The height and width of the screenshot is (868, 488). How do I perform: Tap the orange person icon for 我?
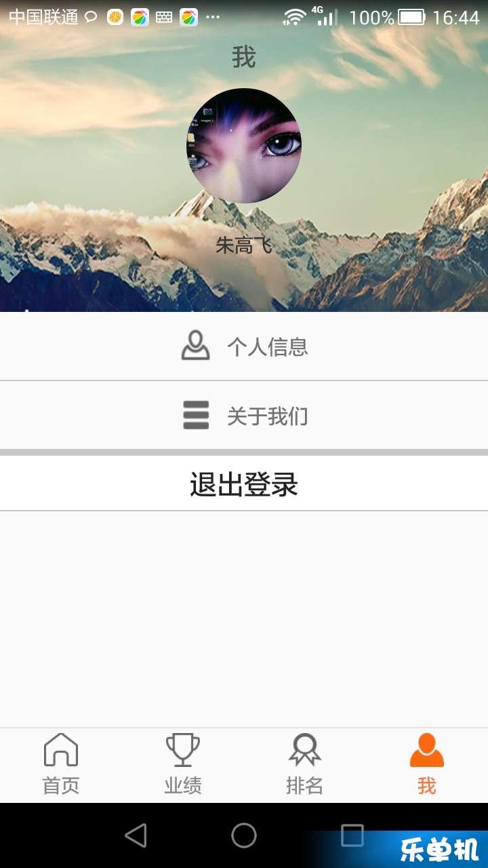click(x=427, y=749)
